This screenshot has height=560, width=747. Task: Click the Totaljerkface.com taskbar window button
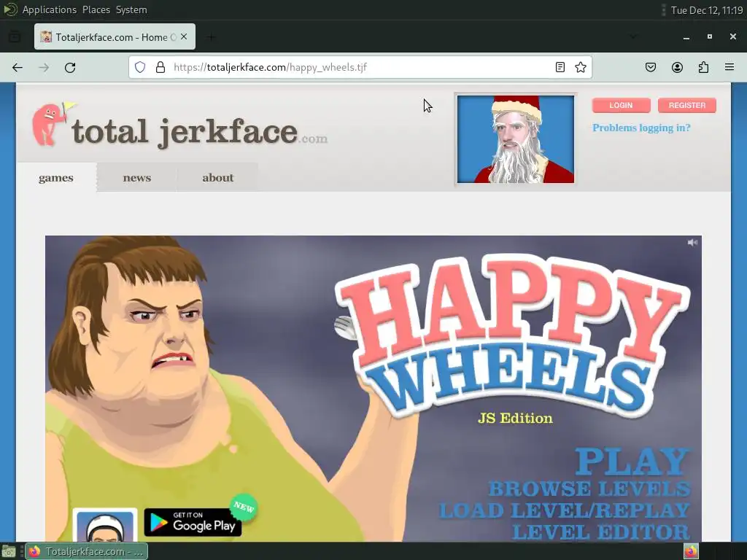pyautogui.click(x=87, y=551)
